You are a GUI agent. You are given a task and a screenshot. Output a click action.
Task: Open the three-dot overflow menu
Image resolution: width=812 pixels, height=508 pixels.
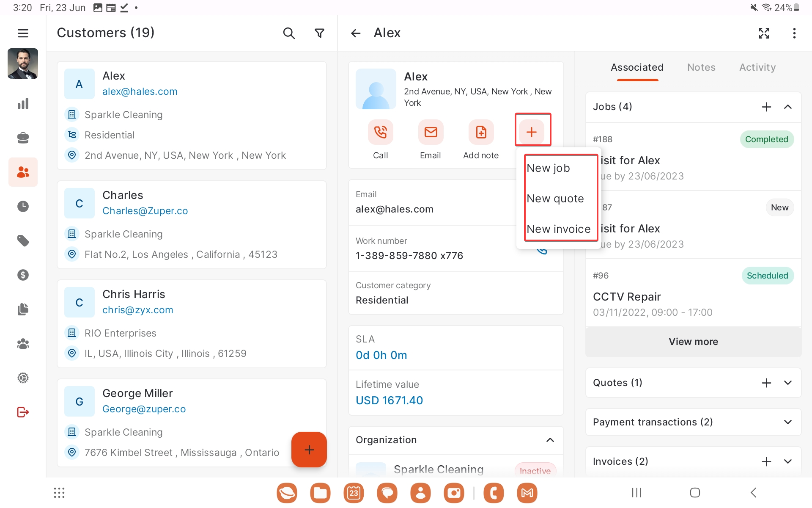[794, 33]
